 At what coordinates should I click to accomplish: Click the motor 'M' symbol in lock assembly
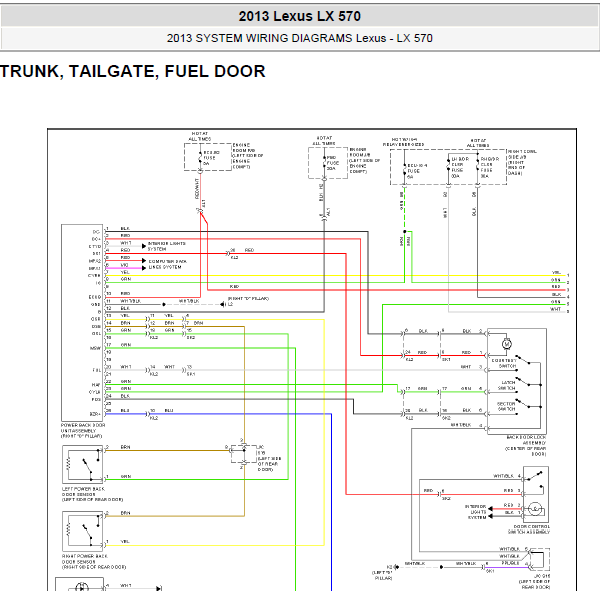tap(507, 344)
